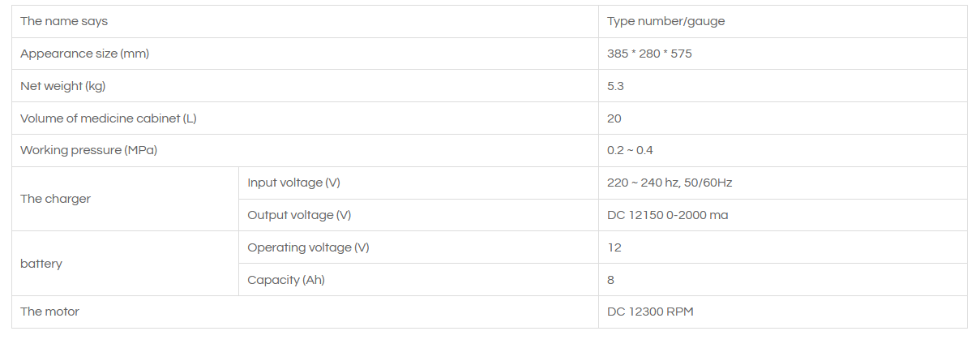Select "Working pressure (MPa)" label
Screen dimensions: 980x344
88,150
